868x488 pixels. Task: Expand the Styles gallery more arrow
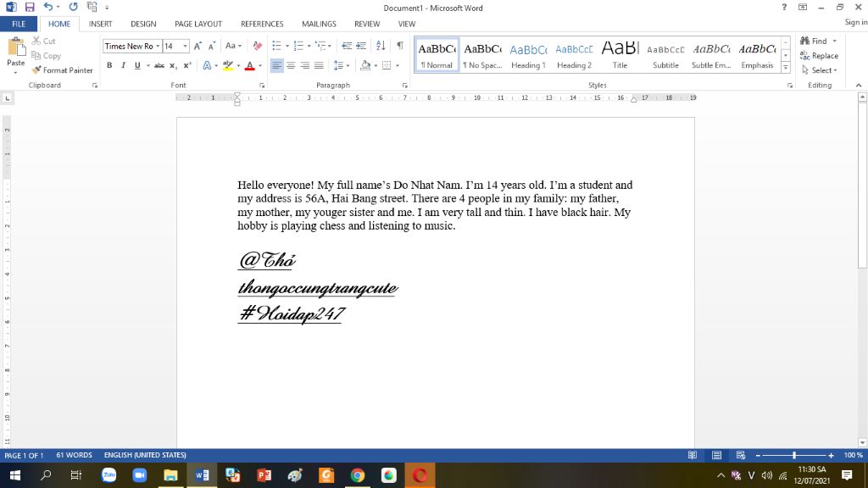point(786,68)
